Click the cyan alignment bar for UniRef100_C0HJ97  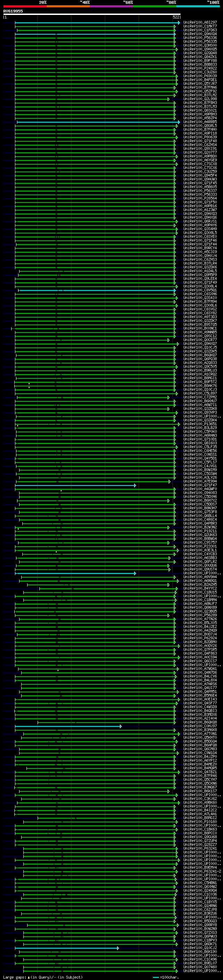[68, 726]
